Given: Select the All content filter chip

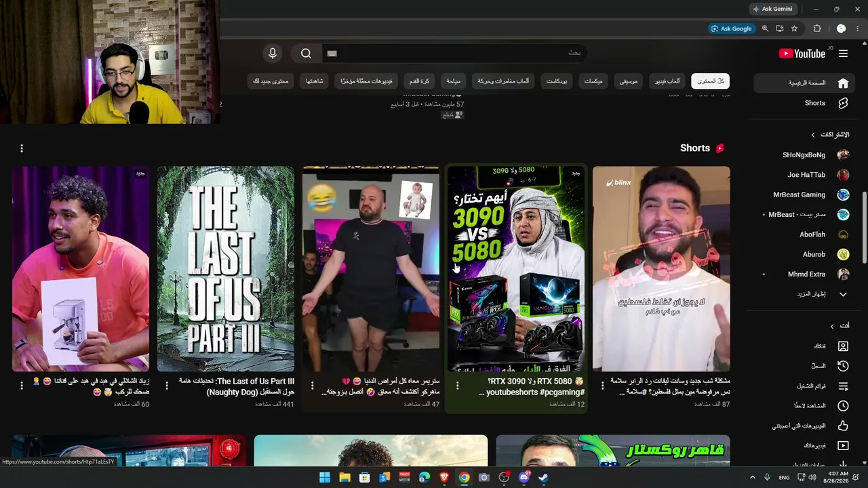Looking at the screenshot, I should pos(710,81).
